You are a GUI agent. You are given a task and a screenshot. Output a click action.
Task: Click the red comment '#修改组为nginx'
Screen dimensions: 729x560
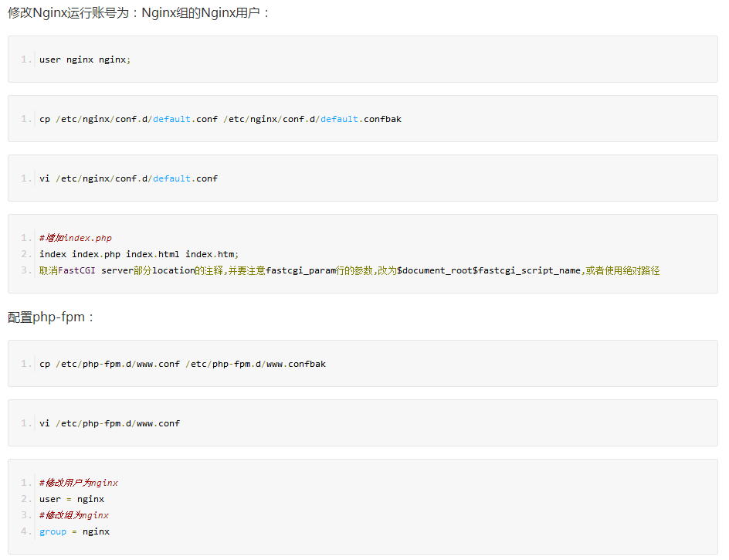pos(74,515)
